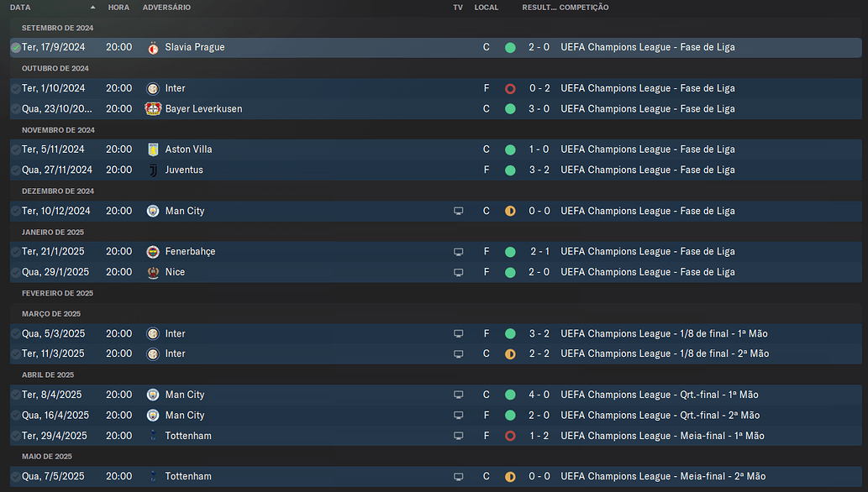Click the red loss indicator on the 1/10/2024 Inter match
This screenshot has width=868, height=492.
510,89
